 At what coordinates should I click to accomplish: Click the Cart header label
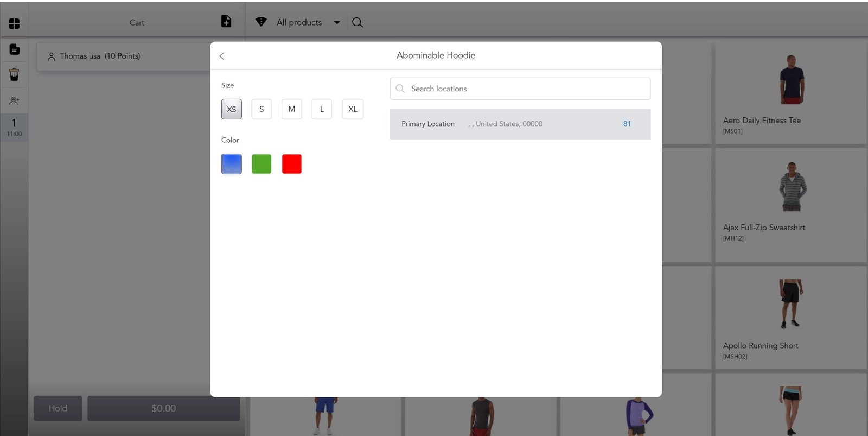coord(137,23)
